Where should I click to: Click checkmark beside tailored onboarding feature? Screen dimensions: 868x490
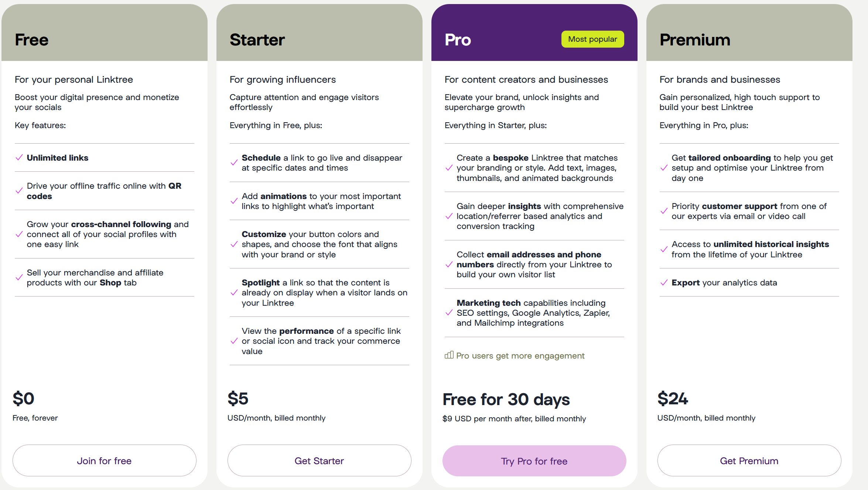pos(664,168)
